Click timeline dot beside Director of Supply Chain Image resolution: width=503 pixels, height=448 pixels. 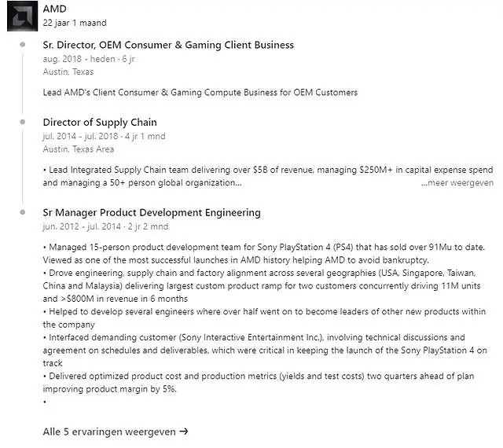click(24, 123)
